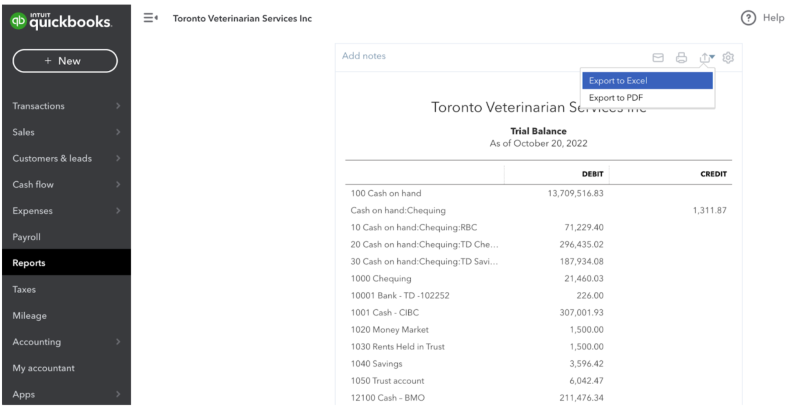Collapse the sidebar with the hamburger icon
The image size is (788, 411).
150,19
